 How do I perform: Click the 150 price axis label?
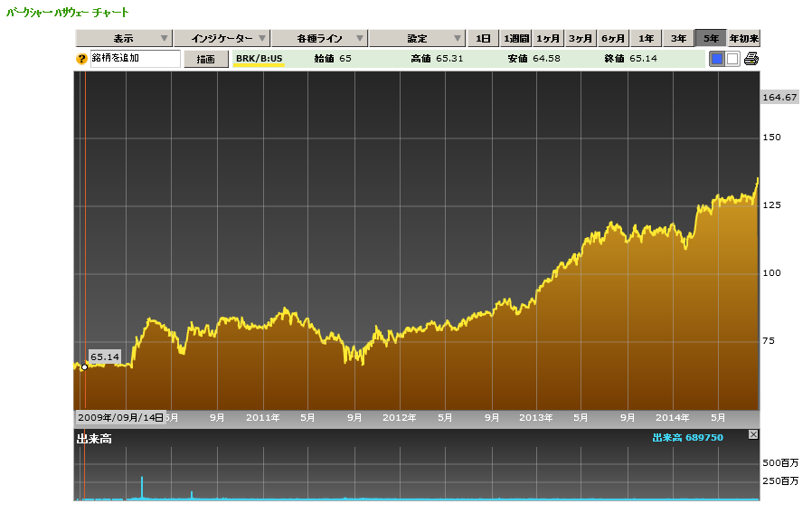click(x=771, y=138)
